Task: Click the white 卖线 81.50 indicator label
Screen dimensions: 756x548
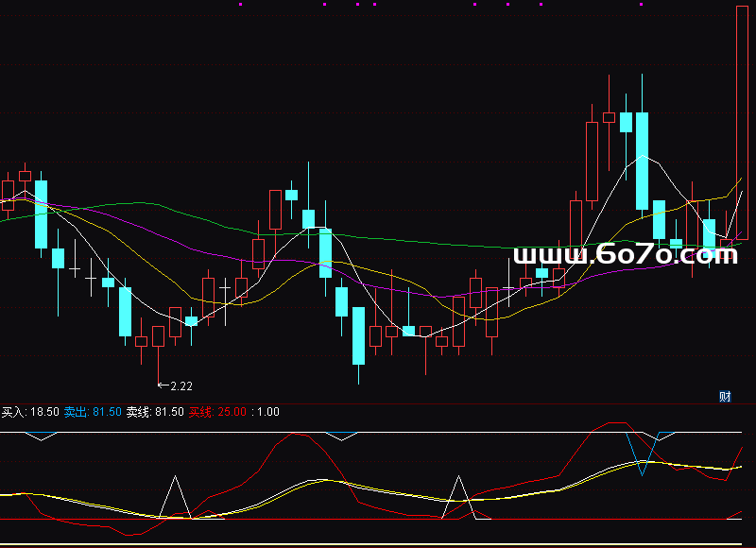Action: pos(155,412)
